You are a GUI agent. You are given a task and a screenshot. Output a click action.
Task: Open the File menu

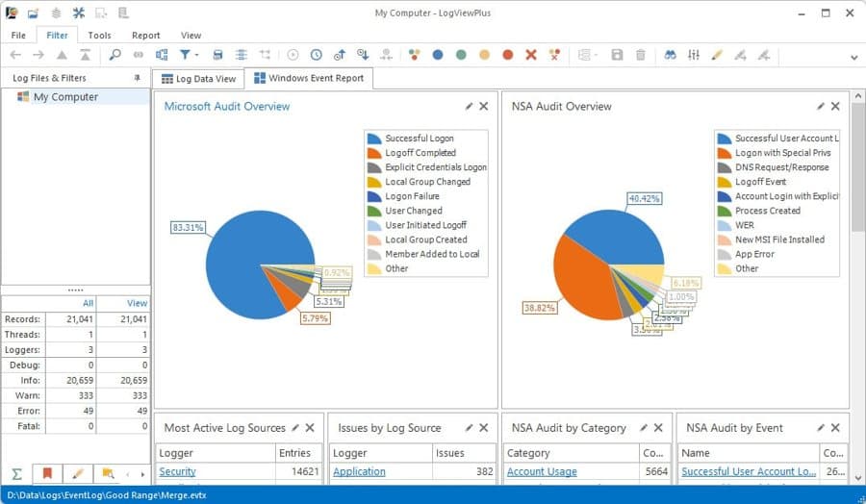click(x=18, y=36)
